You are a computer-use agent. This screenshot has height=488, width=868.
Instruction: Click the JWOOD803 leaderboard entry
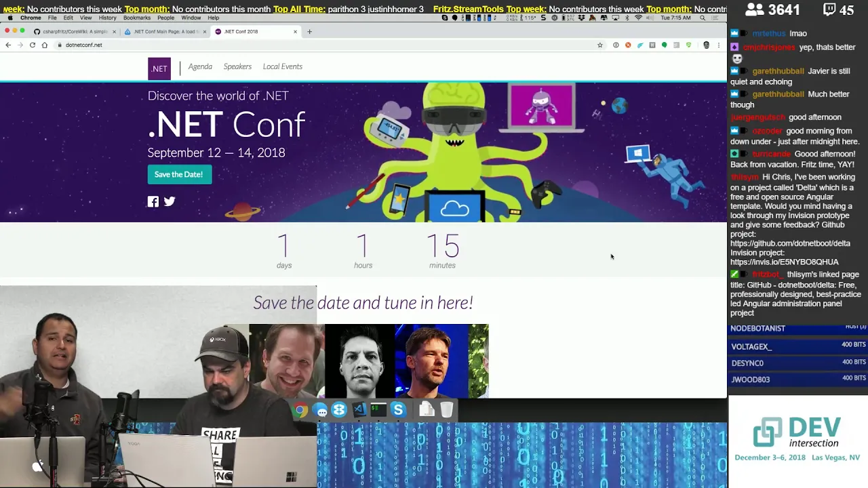797,380
